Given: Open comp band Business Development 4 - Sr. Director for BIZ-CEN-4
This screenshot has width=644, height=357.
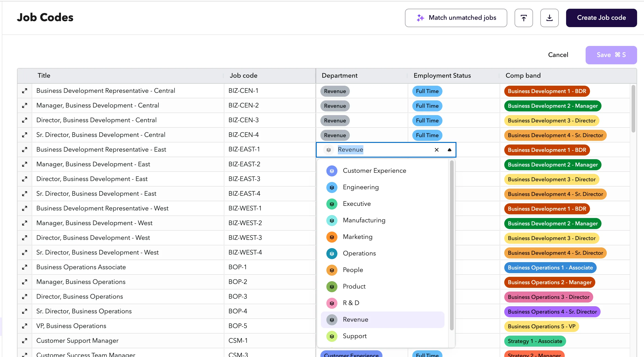Looking at the screenshot, I should (555, 135).
